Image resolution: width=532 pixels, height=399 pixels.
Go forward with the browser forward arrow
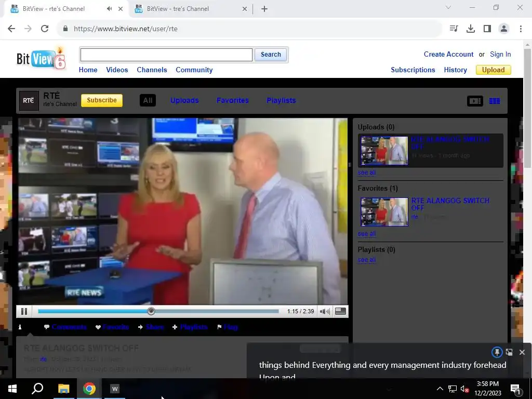coord(28,29)
